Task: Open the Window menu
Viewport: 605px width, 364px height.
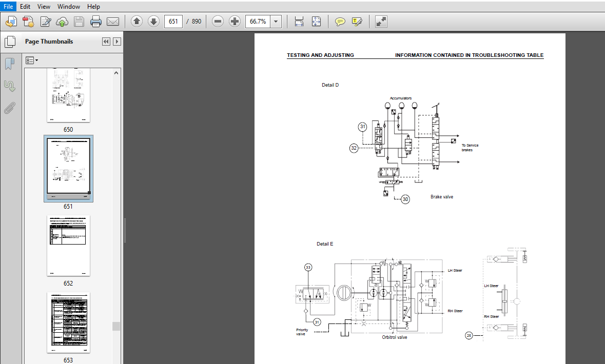Action: (x=69, y=7)
